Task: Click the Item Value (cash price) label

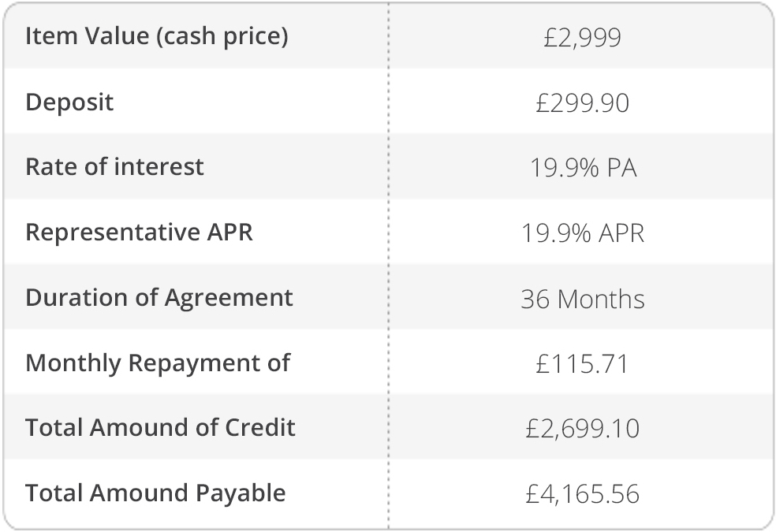Action: click(156, 36)
